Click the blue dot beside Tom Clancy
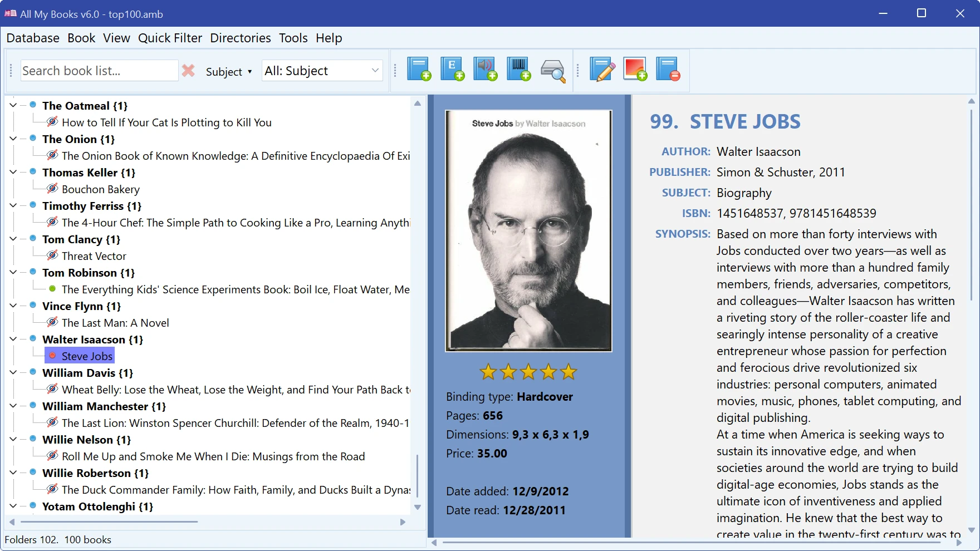 click(33, 238)
